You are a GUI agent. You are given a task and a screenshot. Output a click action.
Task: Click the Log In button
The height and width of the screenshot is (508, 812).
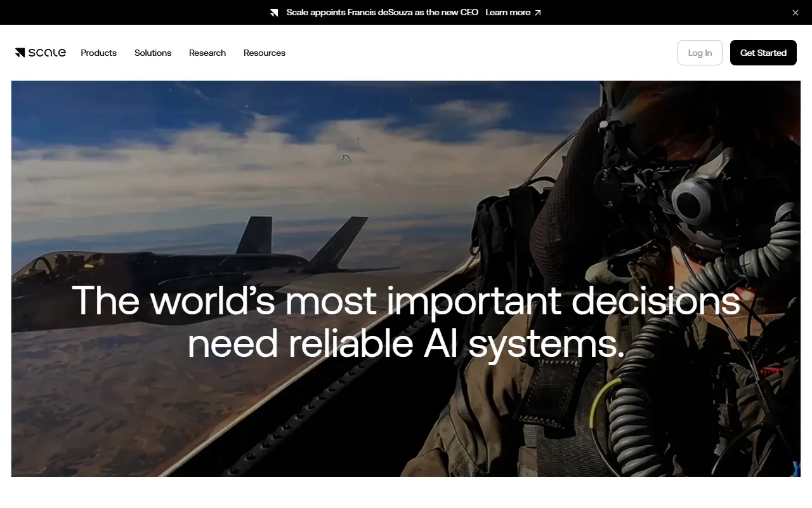coord(700,53)
